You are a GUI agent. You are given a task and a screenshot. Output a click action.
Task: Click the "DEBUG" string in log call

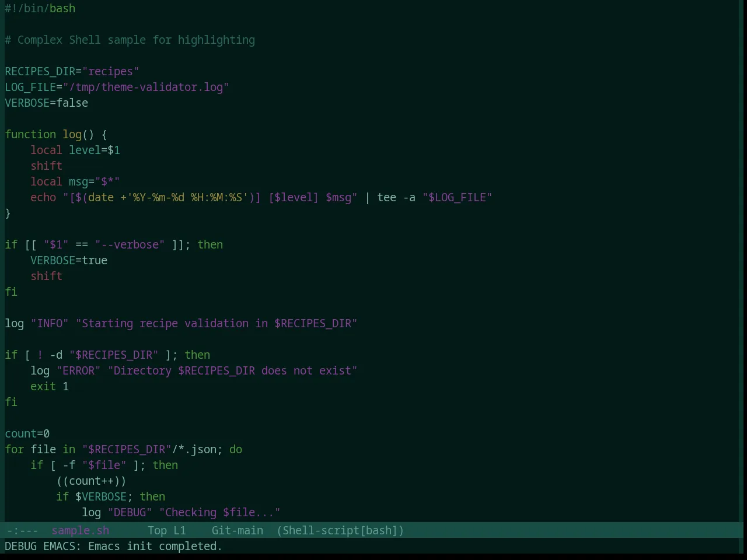[130, 512]
